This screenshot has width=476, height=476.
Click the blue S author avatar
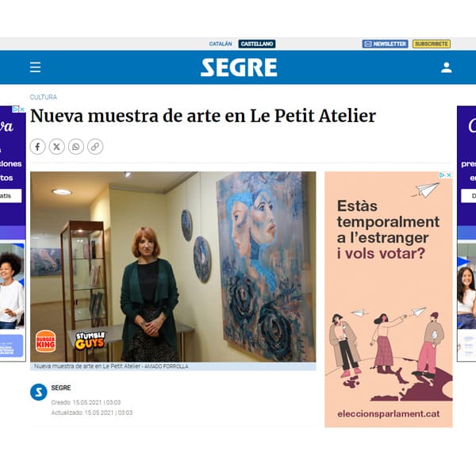click(39, 392)
